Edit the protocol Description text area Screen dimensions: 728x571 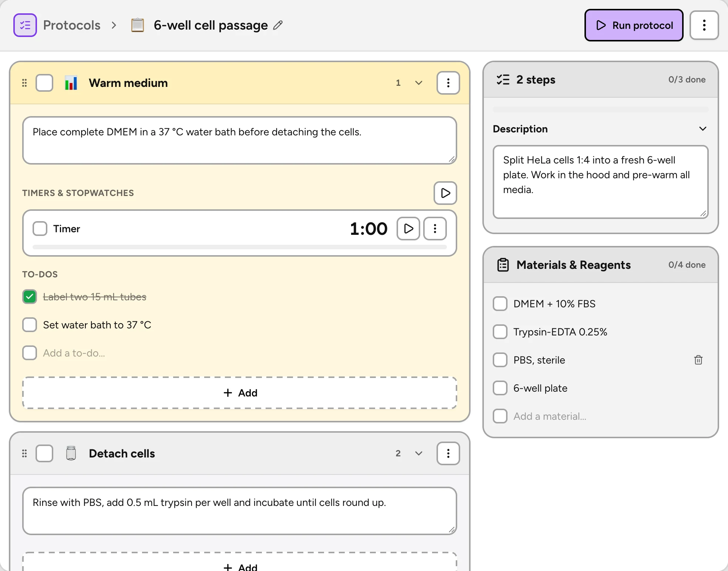[601, 182]
